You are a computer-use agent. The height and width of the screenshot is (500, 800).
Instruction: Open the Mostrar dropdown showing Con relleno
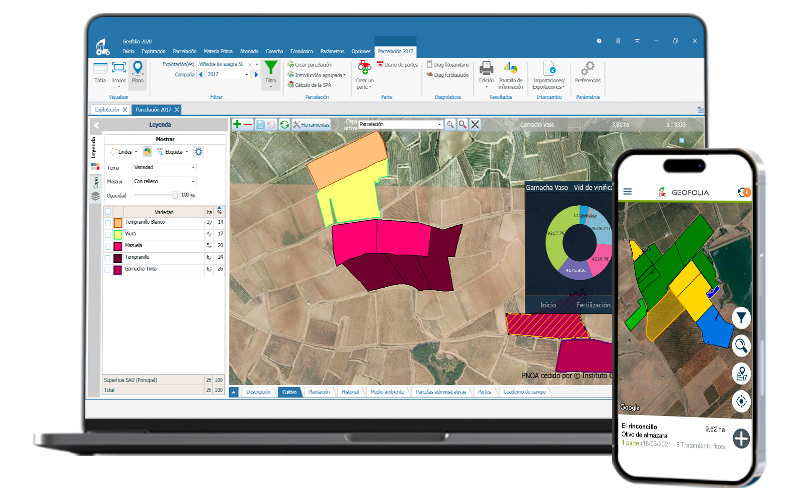[x=164, y=181]
